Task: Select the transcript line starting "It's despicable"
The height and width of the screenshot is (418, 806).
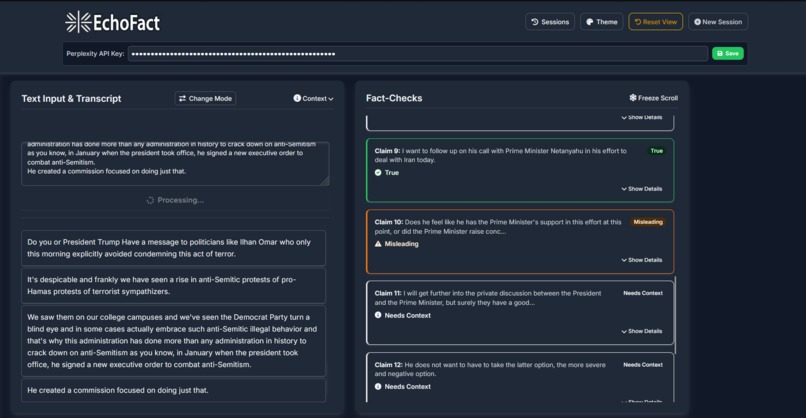Action: [x=173, y=285]
